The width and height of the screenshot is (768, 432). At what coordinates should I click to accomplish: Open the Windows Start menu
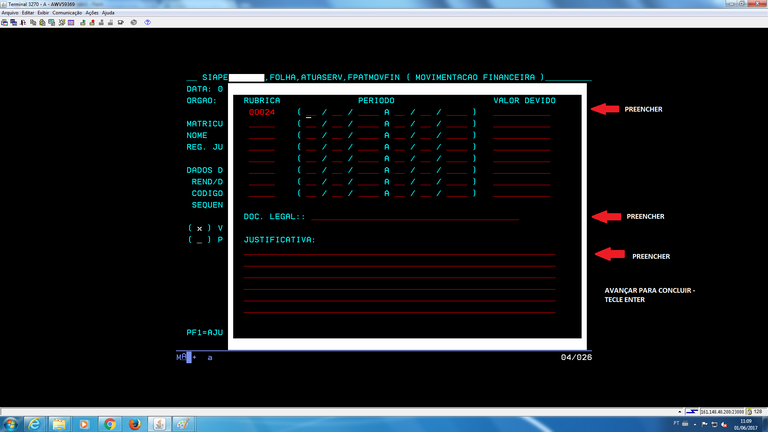(9, 423)
